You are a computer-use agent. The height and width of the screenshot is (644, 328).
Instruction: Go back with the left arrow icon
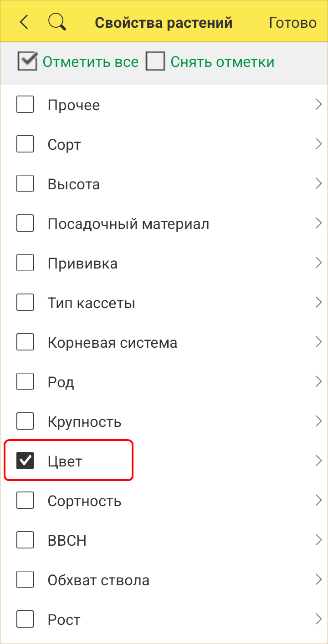tap(24, 22)
